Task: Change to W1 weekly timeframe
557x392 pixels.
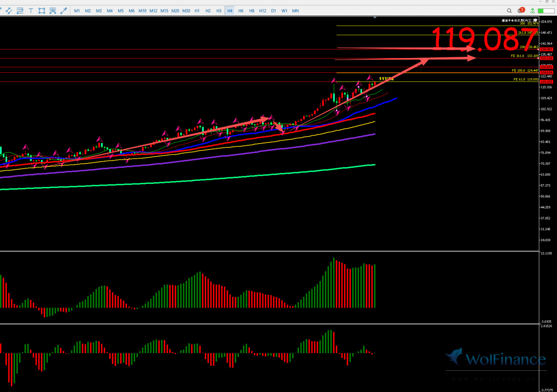Action: point(284,11)
